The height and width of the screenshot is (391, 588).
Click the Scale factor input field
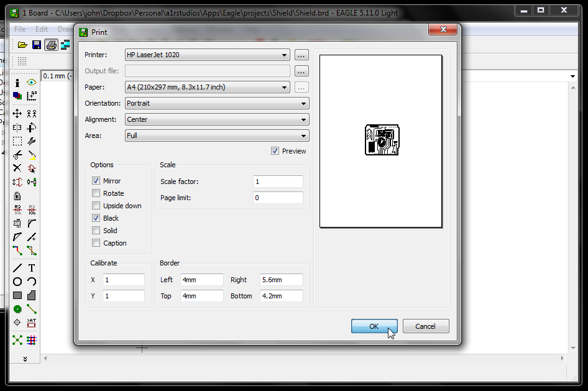[x=278, y=182]
